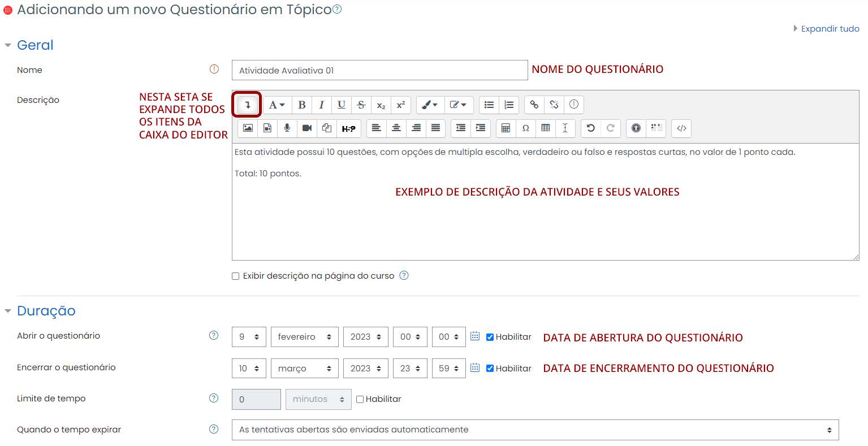Enable Habilitar for 'Limite de tempo'
The height and width of the screenshot is (446, 868).
pos(360,399)
